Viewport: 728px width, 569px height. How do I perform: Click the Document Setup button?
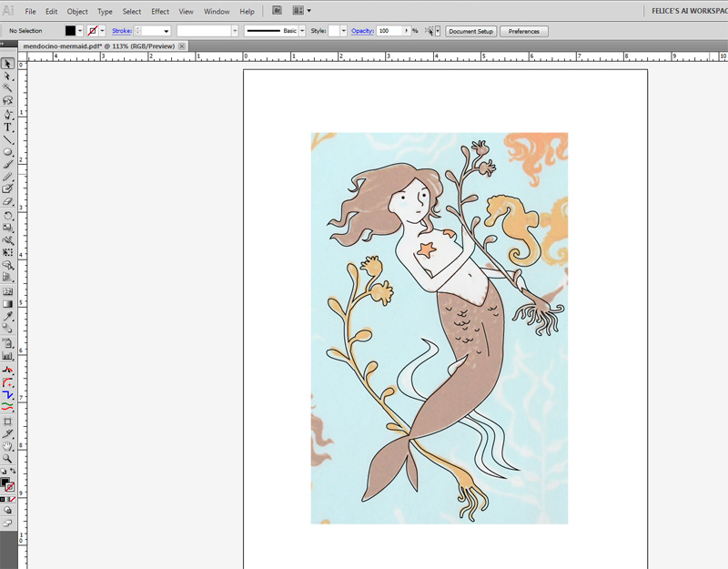pos(470,31)
